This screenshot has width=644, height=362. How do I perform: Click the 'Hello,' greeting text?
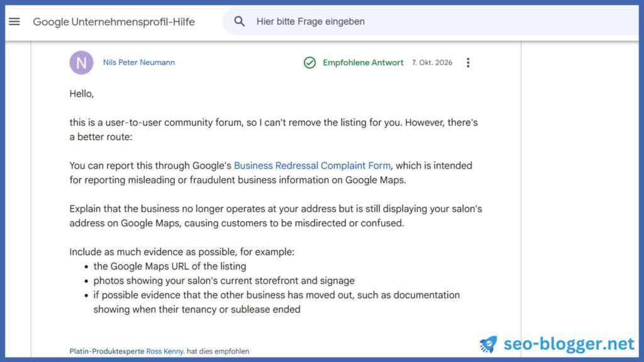pyautogui.click(x=82, y=94)
